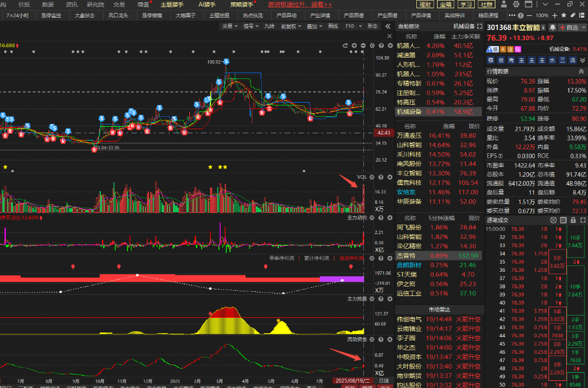Open 主力动向 indicator settings gear
588x388 pixels.
[372, 218]
